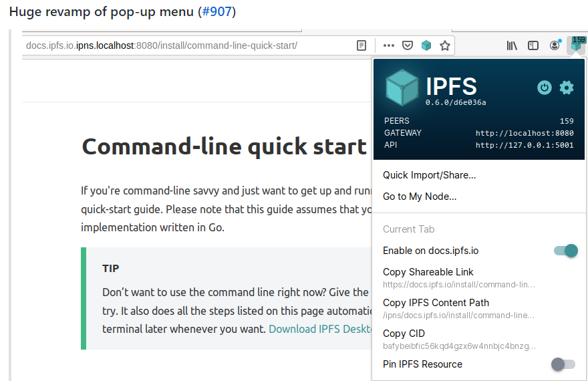The image size is (588, 381).
Task: Click the TIP label in callout
Action: click(111, 269)
